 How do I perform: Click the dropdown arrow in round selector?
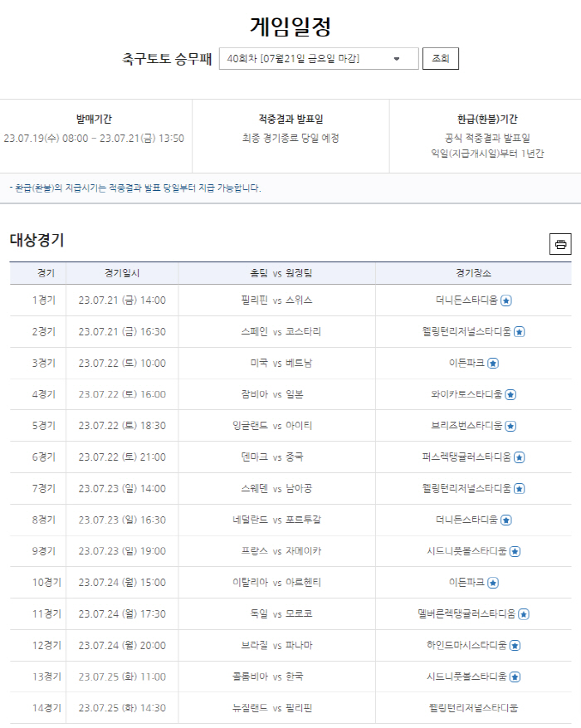click(x=396, y=59)
